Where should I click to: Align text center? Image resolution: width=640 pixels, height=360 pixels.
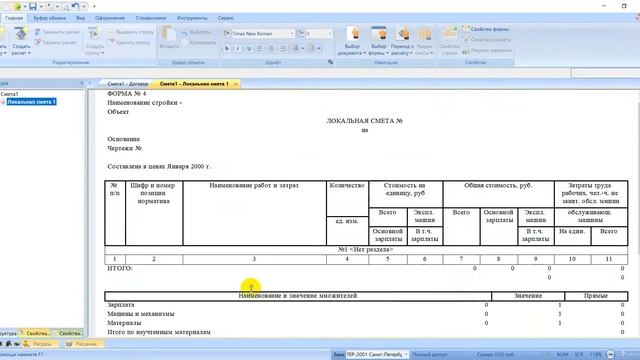point(272,49)
